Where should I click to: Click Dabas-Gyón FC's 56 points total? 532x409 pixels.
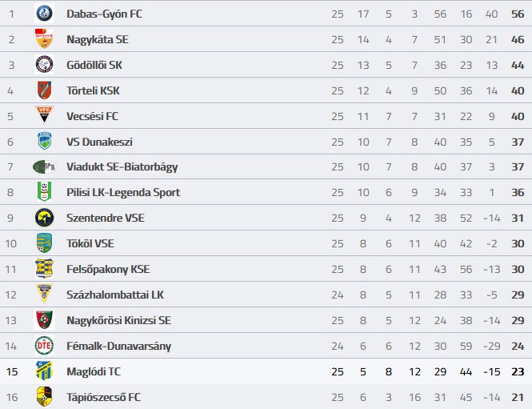coord(518,14)
